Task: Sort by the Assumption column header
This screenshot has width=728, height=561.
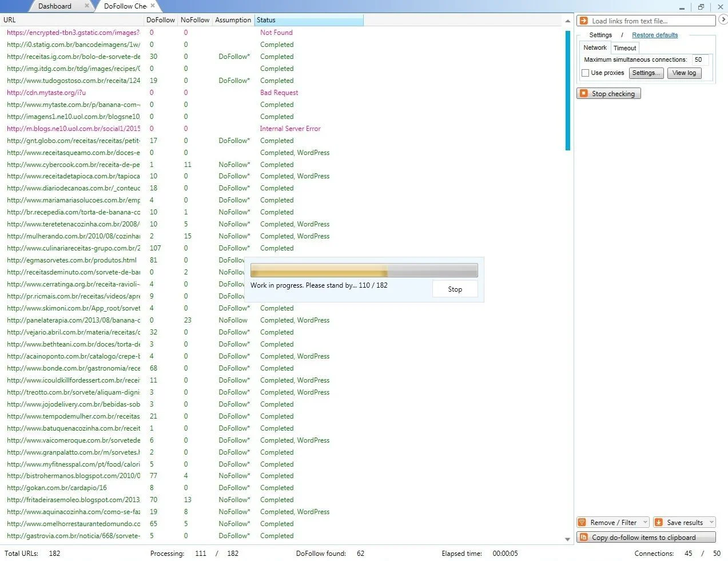Action: click(233, 20)
